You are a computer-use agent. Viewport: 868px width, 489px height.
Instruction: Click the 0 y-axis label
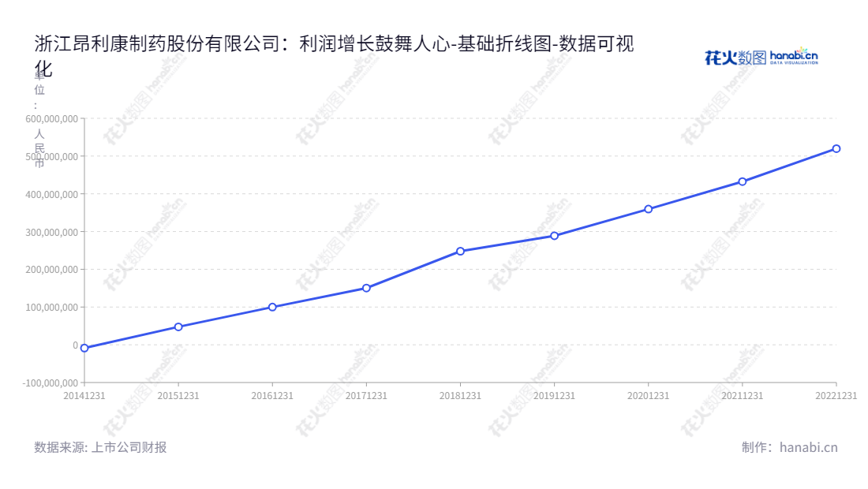pyautogui.click(x=75, y=345)
